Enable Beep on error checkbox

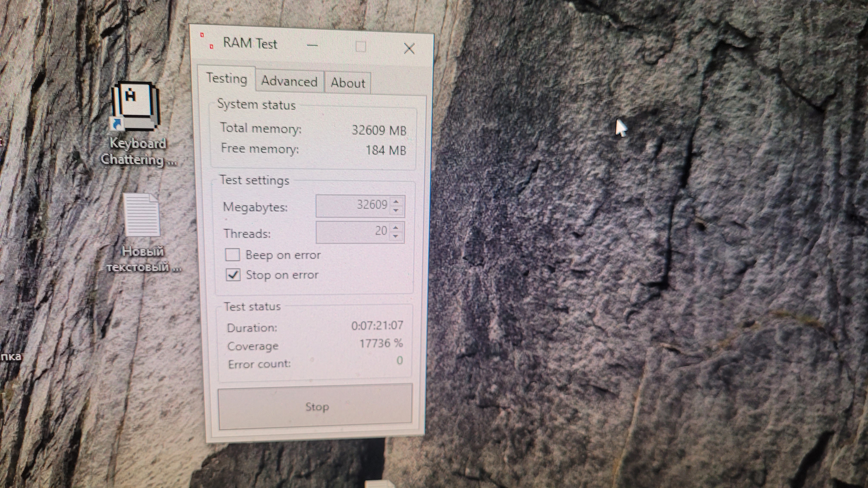pyautogui.click(x=232, y=255)
